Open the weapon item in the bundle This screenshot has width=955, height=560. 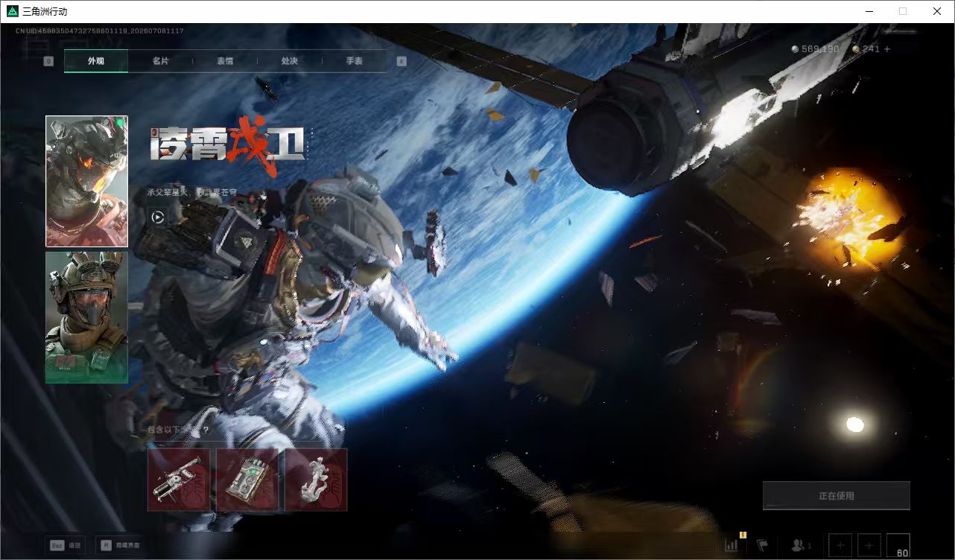(x=178, y=480)
